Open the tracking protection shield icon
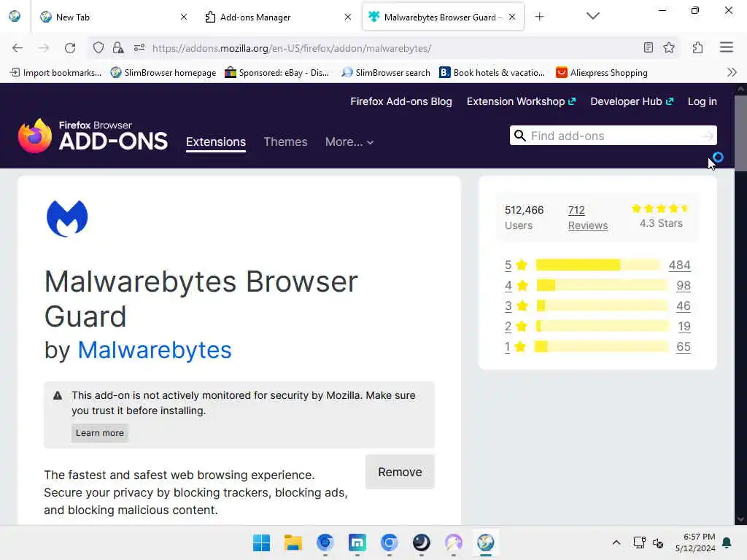Screen dimensions: 747x560 coord(98,47)
